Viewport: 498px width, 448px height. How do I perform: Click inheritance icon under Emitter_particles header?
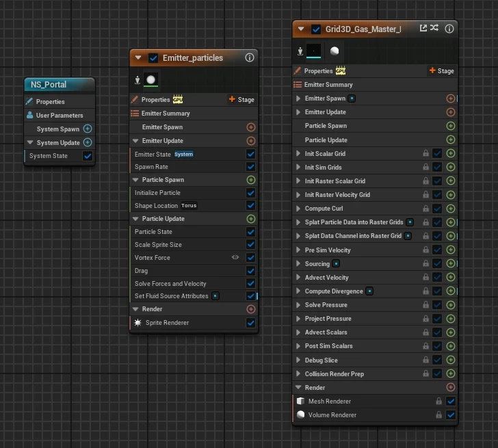point(137,80)
